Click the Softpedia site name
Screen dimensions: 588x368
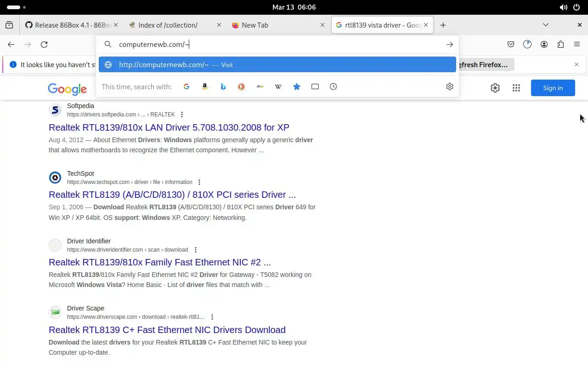click(x=80, y=106)
